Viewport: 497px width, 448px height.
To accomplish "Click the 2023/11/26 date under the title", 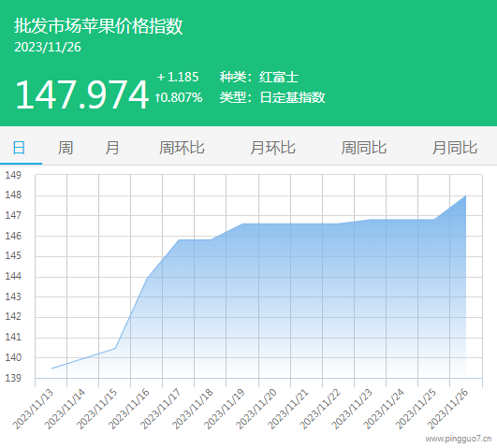I will 48,47.
